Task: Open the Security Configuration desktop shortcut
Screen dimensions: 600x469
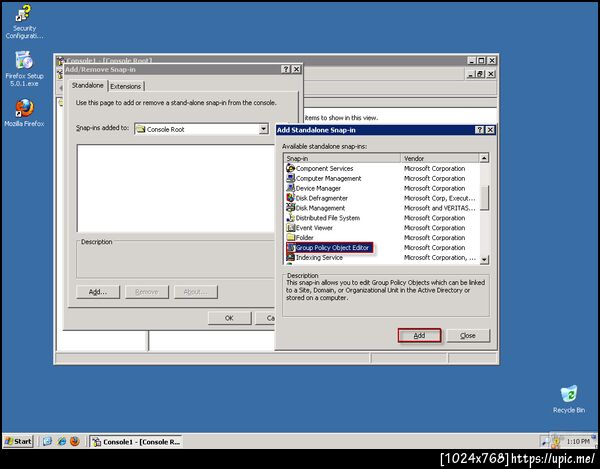Action: pyautogui.click(x=24, y=21)
